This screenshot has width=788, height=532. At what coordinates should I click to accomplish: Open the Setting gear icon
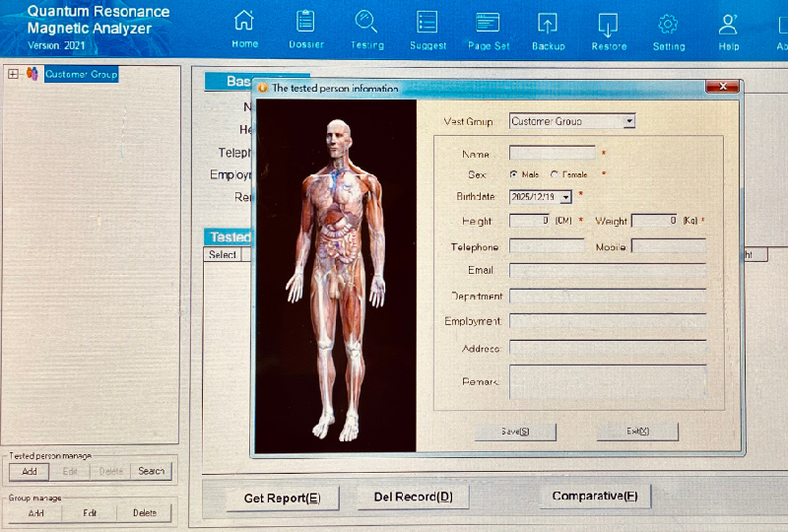[668, 23]
